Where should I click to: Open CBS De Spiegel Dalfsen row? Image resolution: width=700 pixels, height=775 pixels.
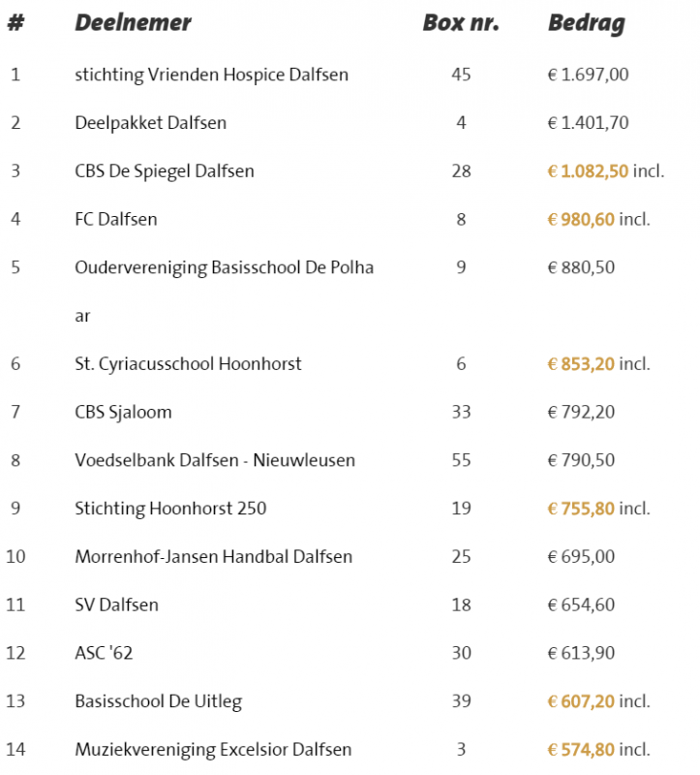click(165, 171)
